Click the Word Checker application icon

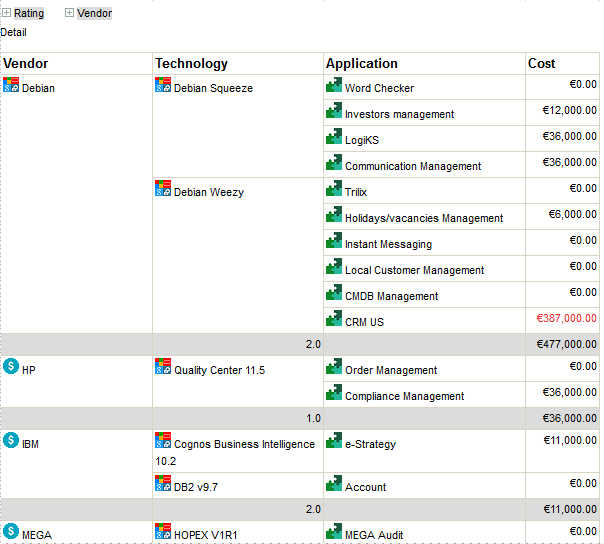click(334, 86)
